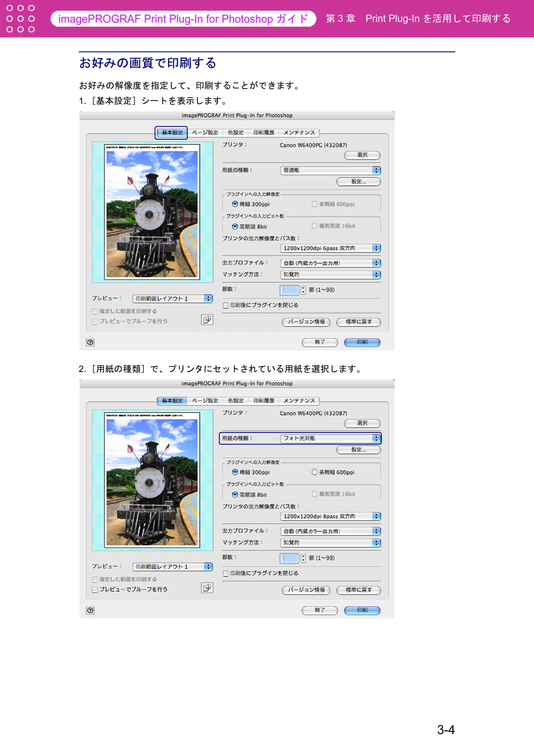The image size is (534, 756).
Task: Open 用紙の種類 dropdown showing 普通紙
Action: 330,170
